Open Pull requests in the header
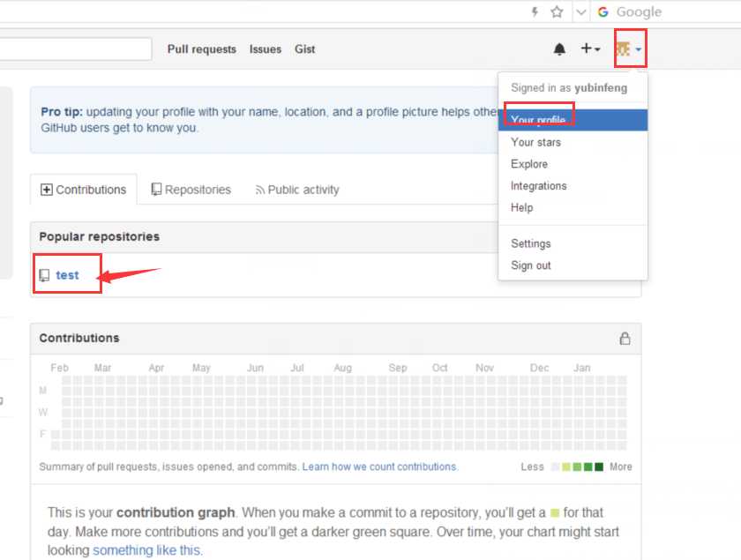Image resolution: width=741 pixels, height=560 pixels. click(202, 49)
